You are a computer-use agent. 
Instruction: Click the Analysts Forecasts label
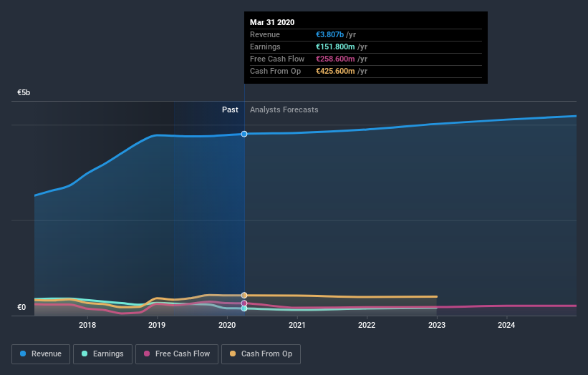[284, 109]
